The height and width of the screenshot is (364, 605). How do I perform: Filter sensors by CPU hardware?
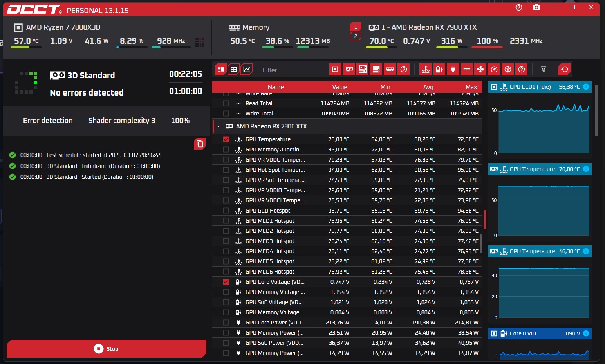pyautogui.click(x=335, y=69)
